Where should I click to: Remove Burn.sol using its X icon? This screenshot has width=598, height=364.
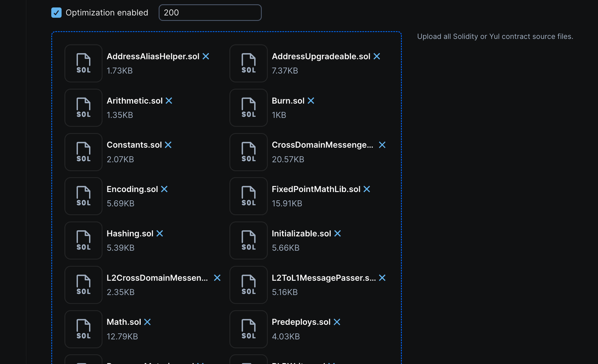click(311, 101)
